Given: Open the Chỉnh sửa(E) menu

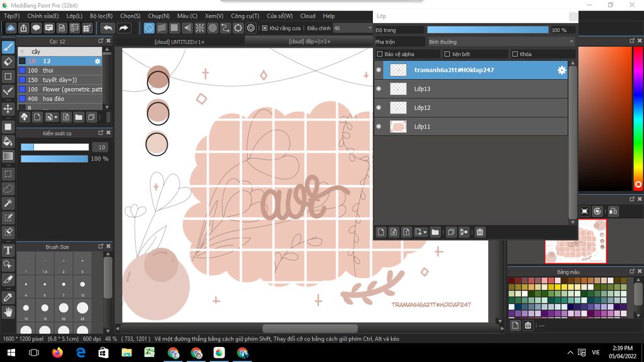Looking at the screenshot, I should pyautogui.click(x=43, y=16).
